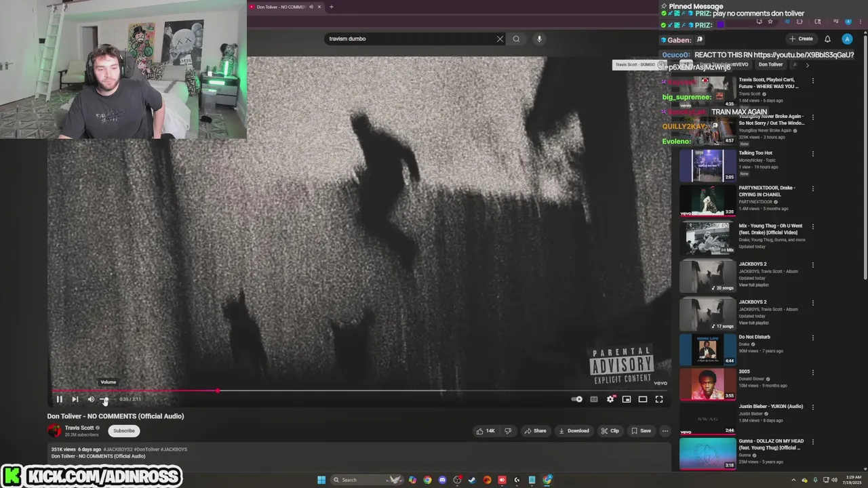Viewport: 868px width, 488px height.
Task: Toggle the autoplay switch in player
Action: tap(577, 399)
